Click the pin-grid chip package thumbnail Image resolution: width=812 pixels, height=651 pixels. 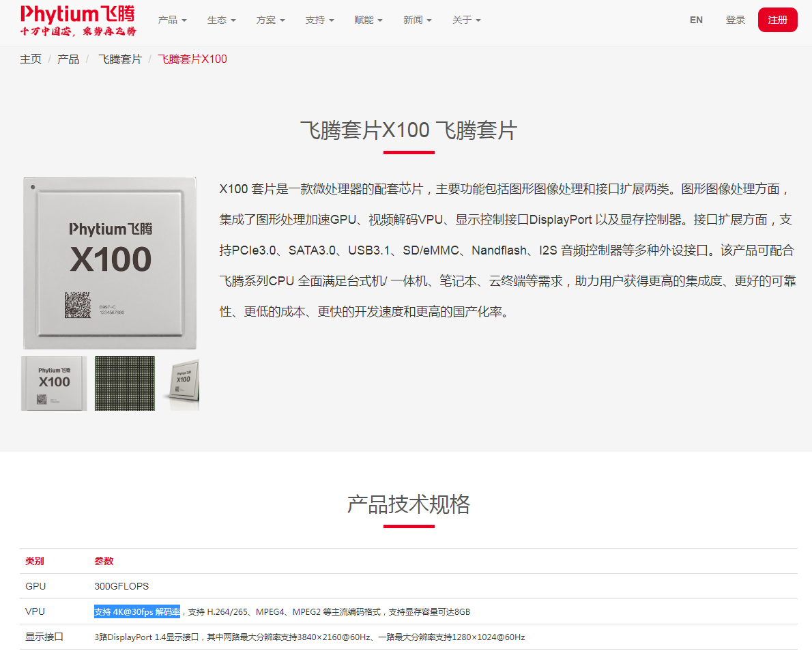click(x=124, y=383)
